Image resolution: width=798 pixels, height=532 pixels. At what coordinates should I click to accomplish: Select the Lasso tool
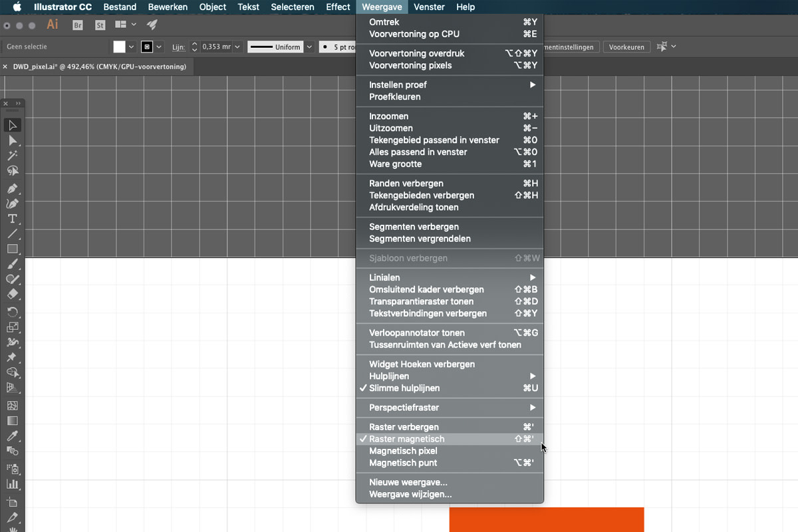pos(12,171)
